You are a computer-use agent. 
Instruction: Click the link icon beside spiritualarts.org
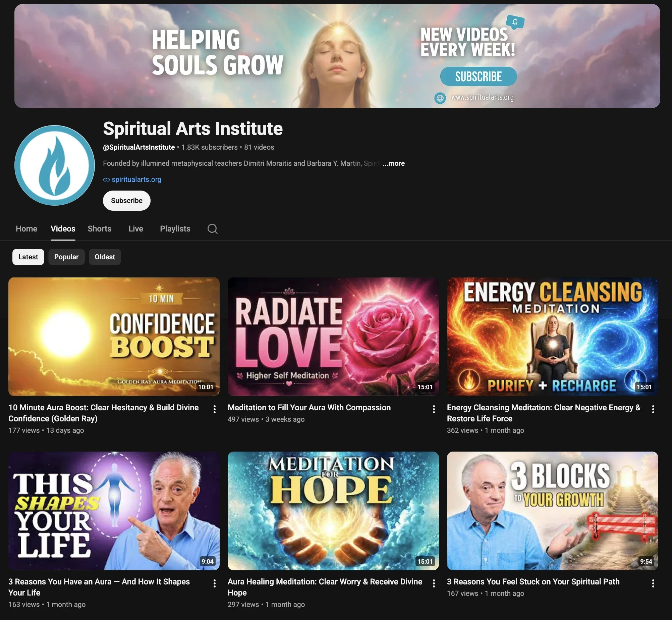click(106, 180)
